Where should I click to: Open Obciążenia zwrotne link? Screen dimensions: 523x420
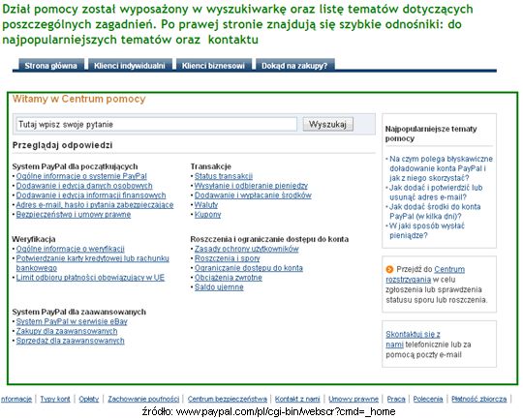tap(229, 278)
